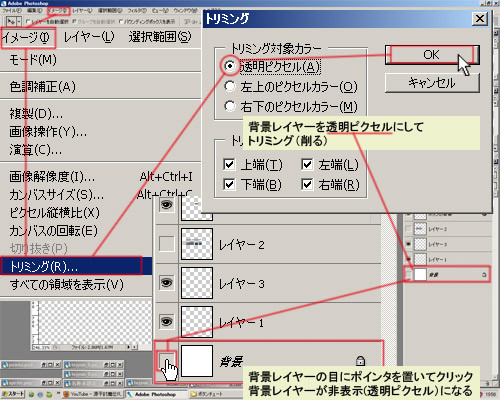Click 背景 layer name in enlarged panel
This screenshot has height=400, width=500.
[231, 361]
